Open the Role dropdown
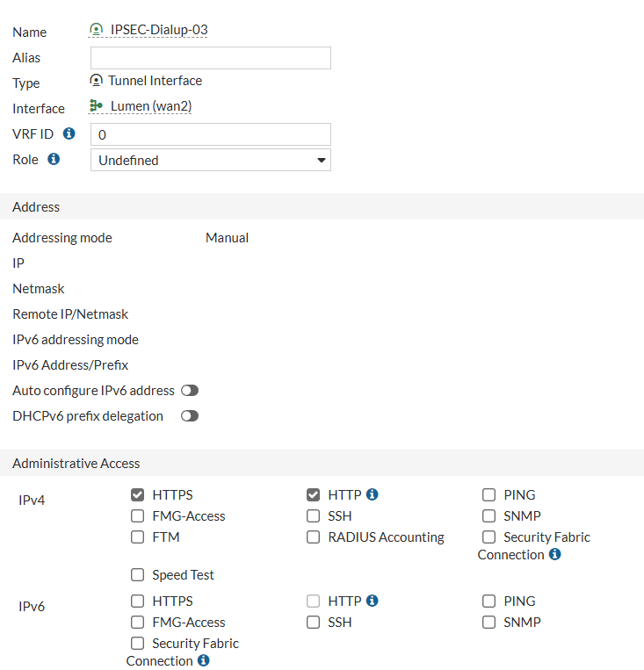Screen dimensions: 644x670 [x=211, y=160]
